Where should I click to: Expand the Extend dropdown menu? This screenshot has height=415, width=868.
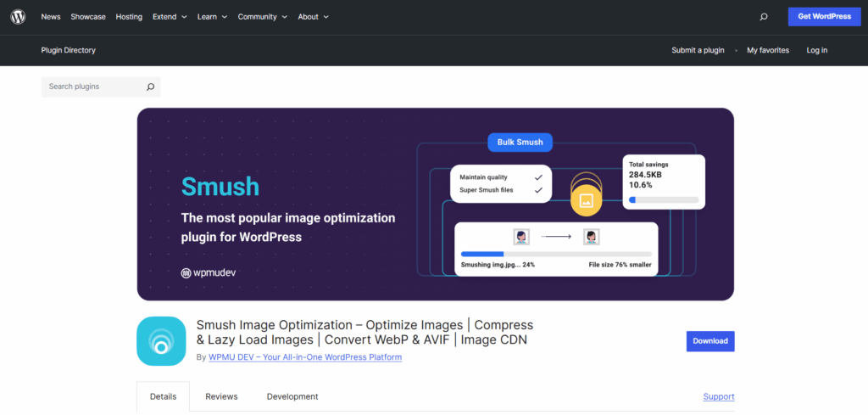(x=170, y=17)
